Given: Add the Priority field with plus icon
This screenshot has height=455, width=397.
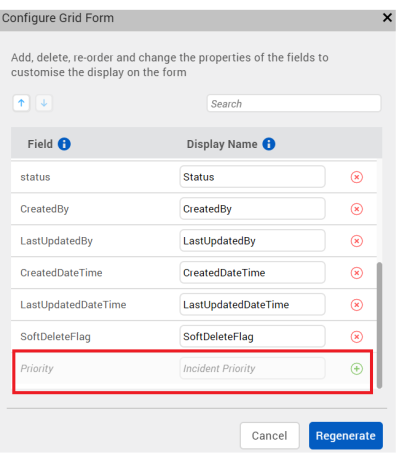Looking at the screenshot, I should (x=356, y=369).
